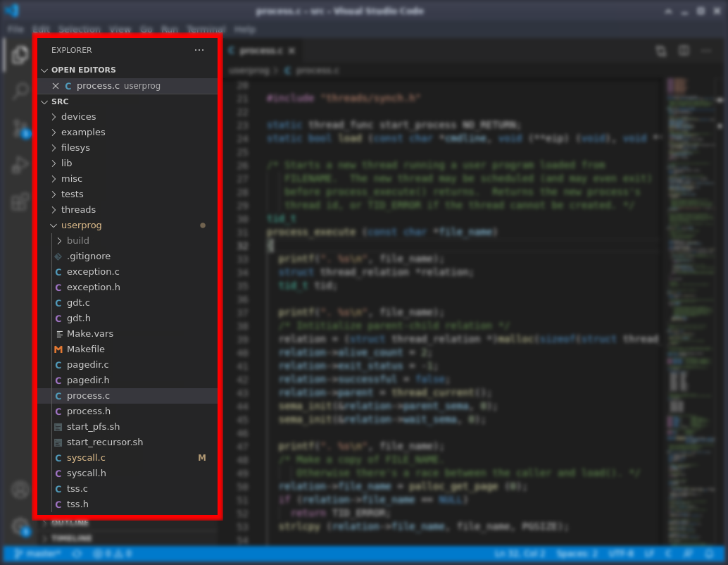Open tss.h header file

[x=127, y=504]
